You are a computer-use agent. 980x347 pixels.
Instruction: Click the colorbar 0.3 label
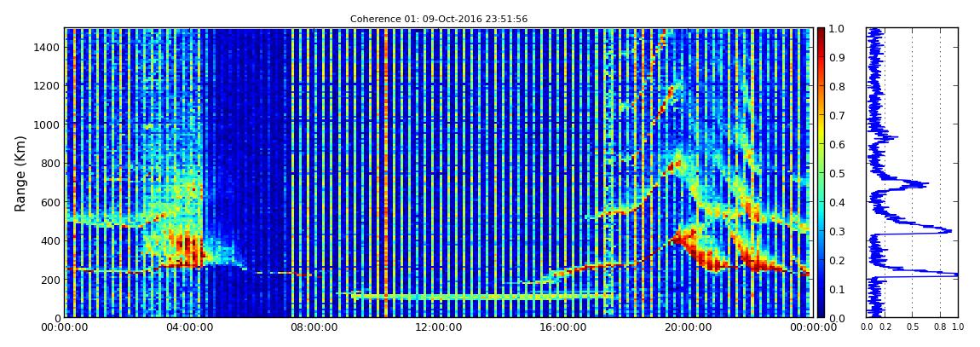coord(837,231)
